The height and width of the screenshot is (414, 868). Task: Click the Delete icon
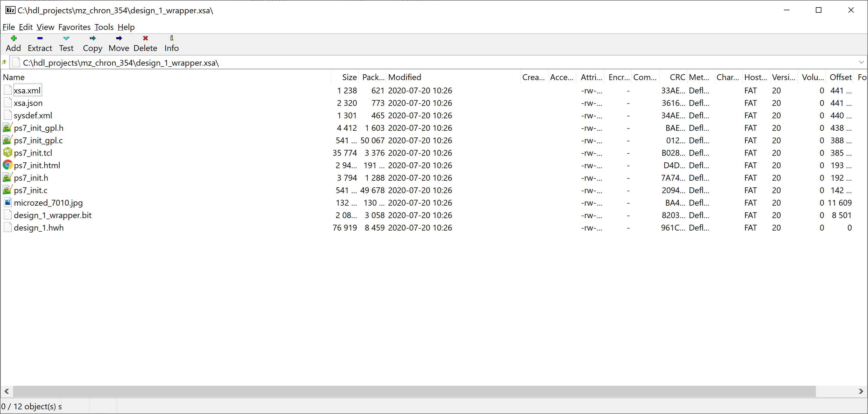point(145,43)
